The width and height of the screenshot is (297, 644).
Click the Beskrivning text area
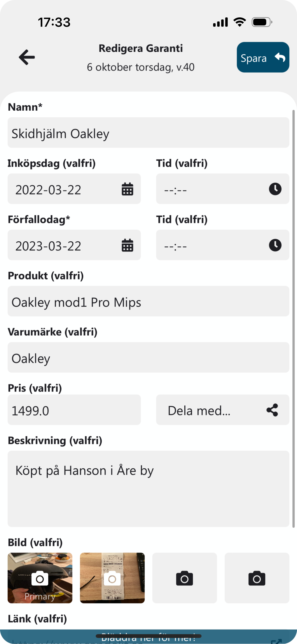tap(148, 489)
